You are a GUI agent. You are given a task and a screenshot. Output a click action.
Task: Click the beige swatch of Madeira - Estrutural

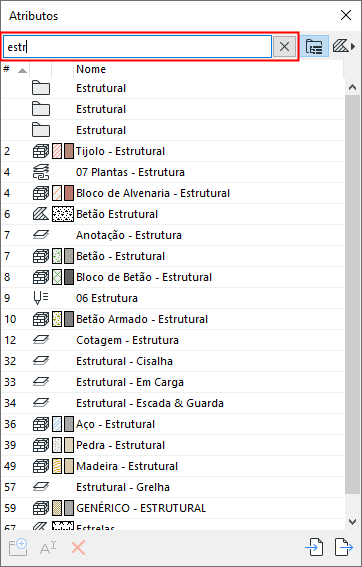click(x=69, y=466)
